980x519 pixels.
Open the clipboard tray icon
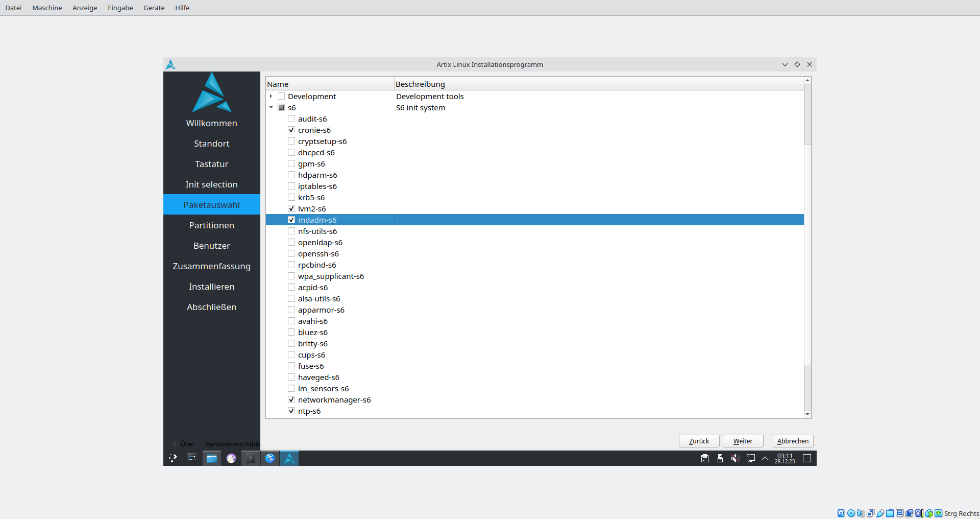click(705, 458)
